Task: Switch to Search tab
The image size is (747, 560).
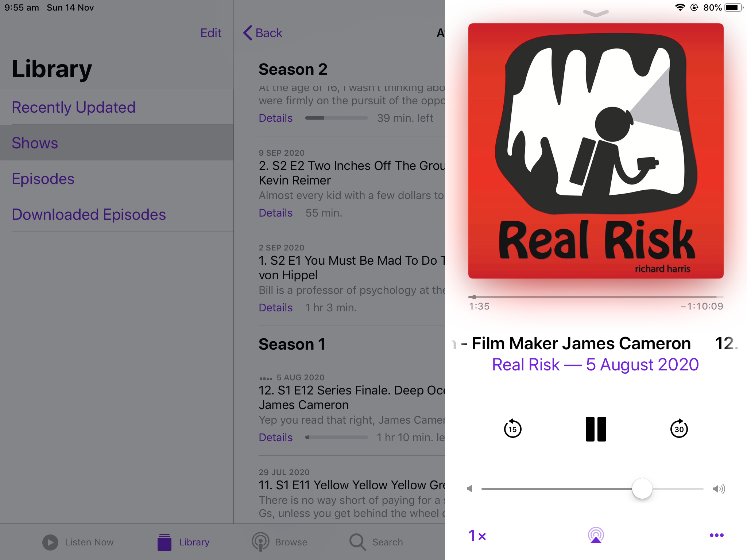Action: pyautogui.click(x=376, y=542)
